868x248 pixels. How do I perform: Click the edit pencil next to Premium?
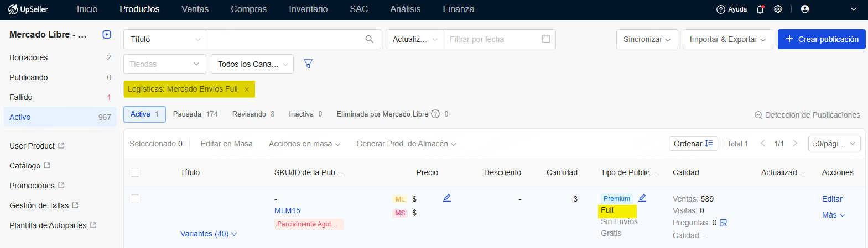coord(642,198)
